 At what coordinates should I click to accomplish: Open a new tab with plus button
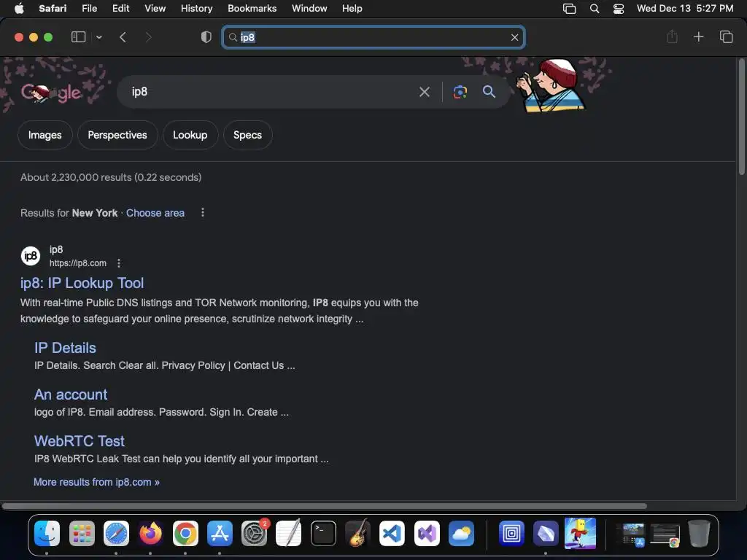coord(698,36)
